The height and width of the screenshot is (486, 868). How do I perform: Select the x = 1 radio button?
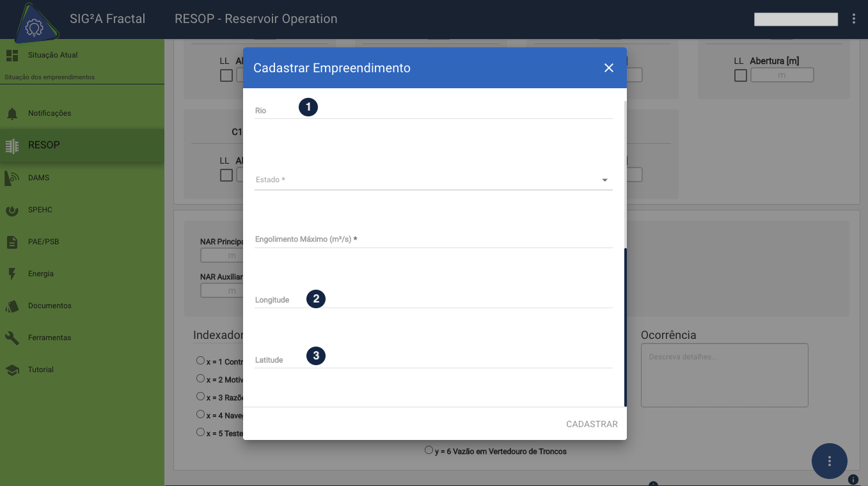(x=201, y=361)
